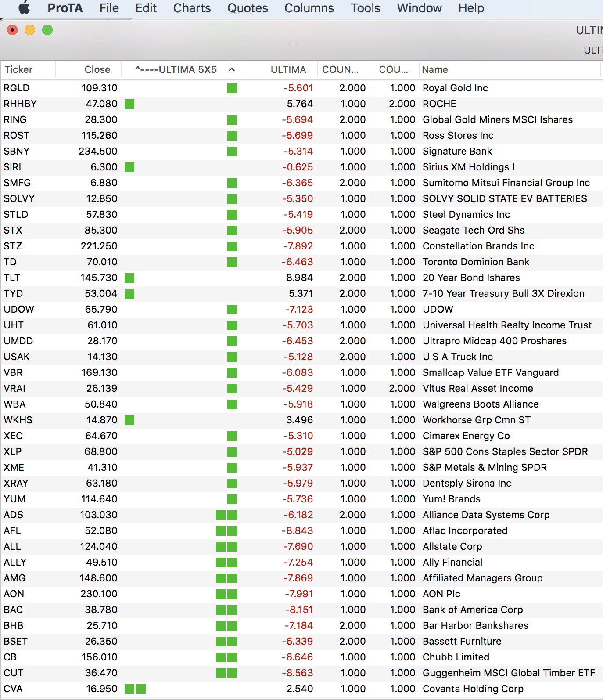The image size is (603, 700).
Task: Click the green signal square for WKHS
Action: pos(129,420)
